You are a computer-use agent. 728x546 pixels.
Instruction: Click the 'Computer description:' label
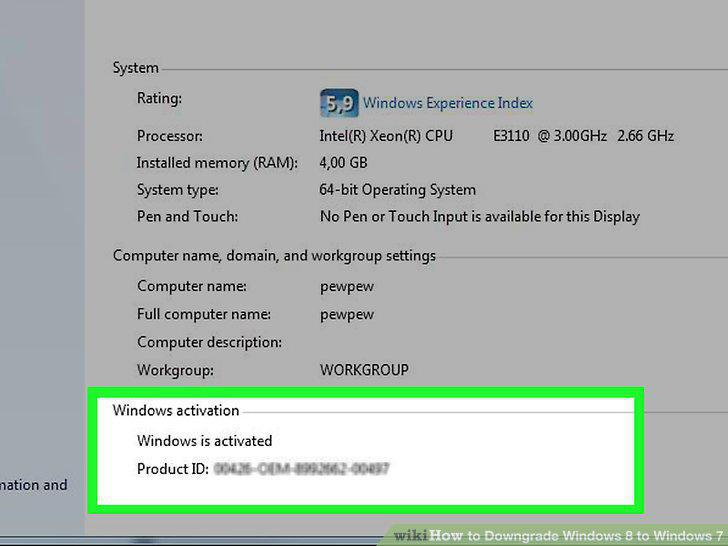pyautogui.click(x=209, y=343)
